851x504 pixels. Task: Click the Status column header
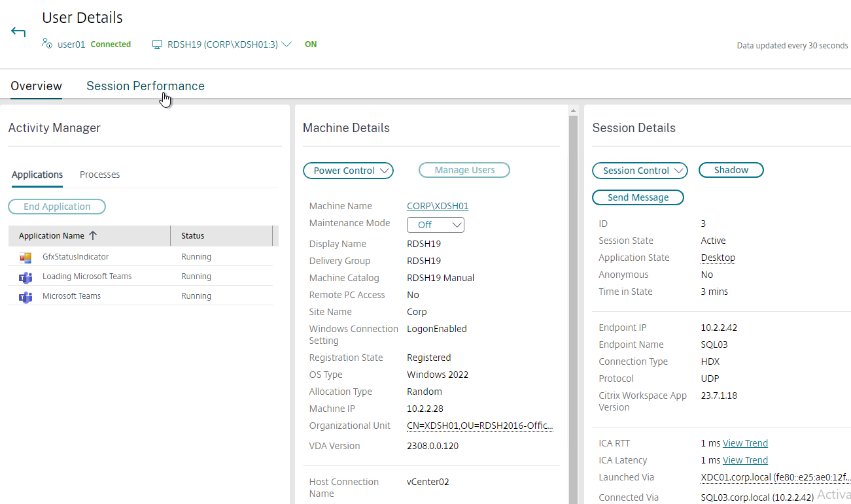221,235
